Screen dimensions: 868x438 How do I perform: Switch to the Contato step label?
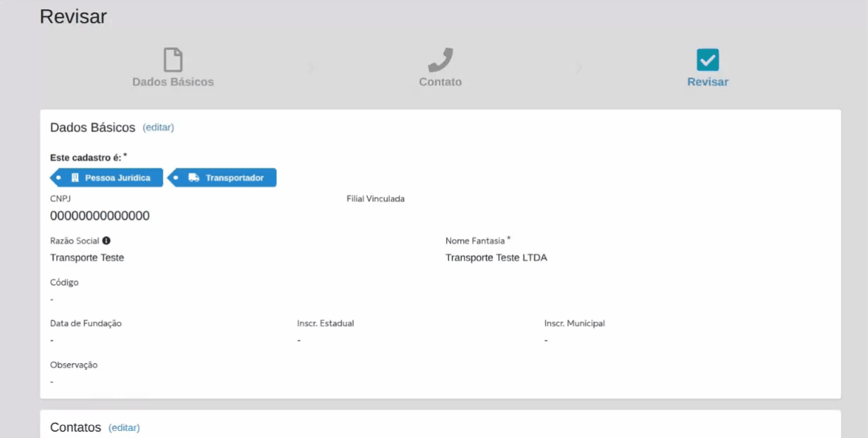click(440, 82)
